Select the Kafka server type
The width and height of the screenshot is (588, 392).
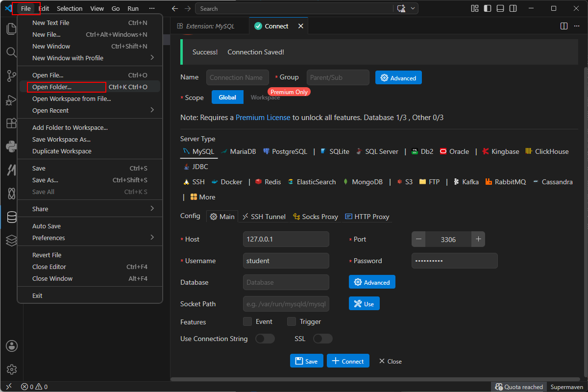coord(466,182)
